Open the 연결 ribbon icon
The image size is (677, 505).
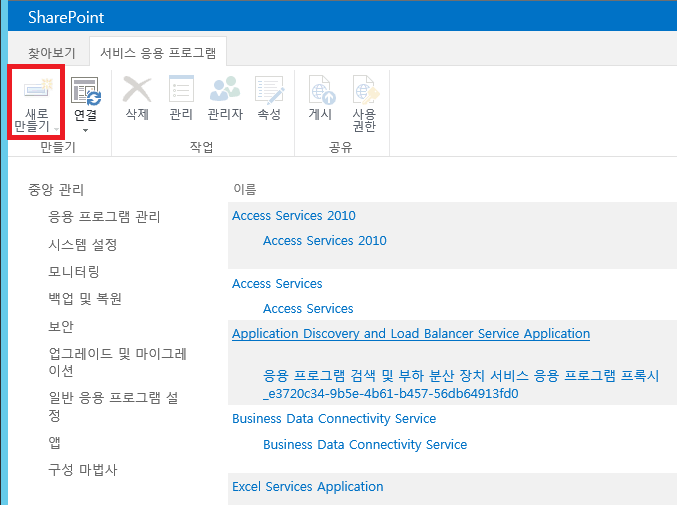pos(85,91)
